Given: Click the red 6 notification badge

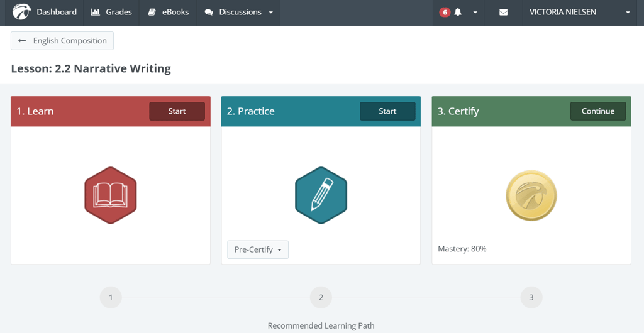Looking at the screenshot, I should tap(445, 13).
